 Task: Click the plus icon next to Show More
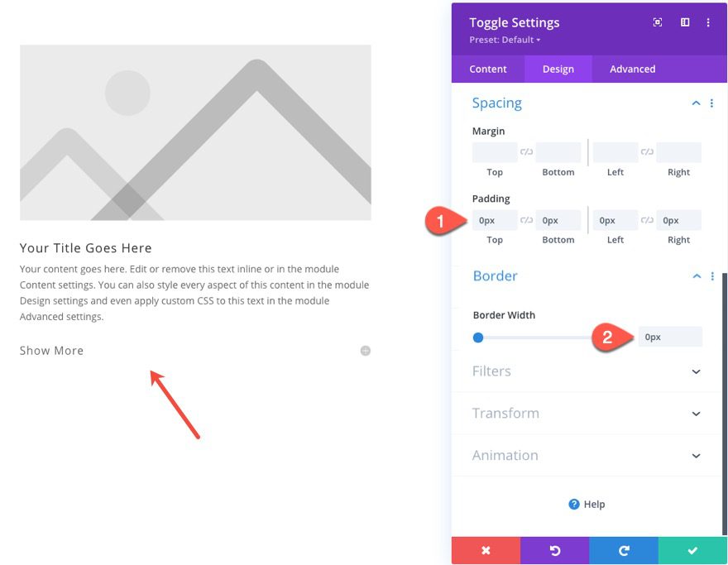click(365, 350)
